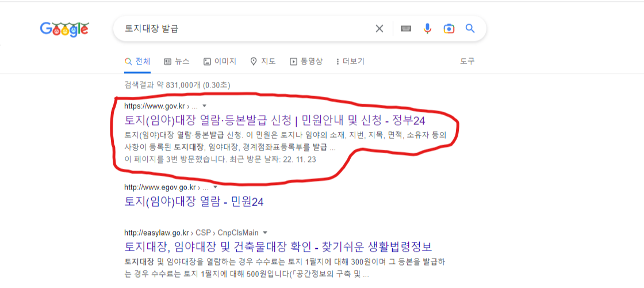The image size is (644, 288).
Task: Click the 검색결과 약 831,000개 stats text
Action: tap(177, 86)
